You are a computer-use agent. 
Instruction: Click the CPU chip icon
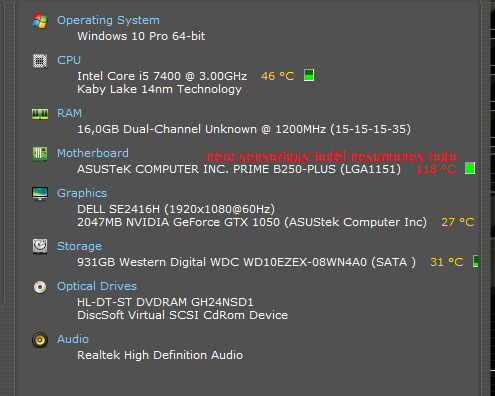tap(40, 61)
